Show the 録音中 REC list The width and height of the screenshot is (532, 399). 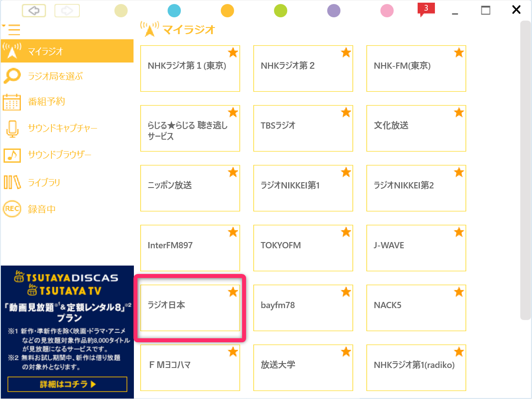click(12, 209)
